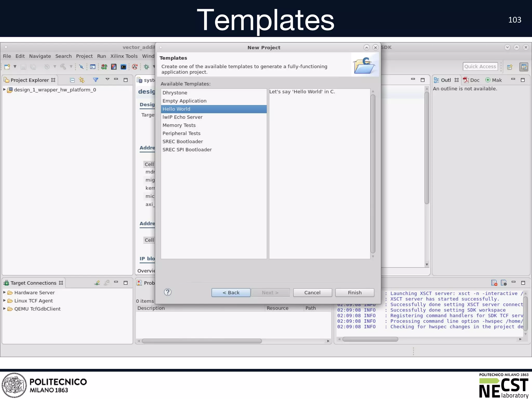Click the Finish button
This screenshot has width=532, height=399.
coord(355,292)
